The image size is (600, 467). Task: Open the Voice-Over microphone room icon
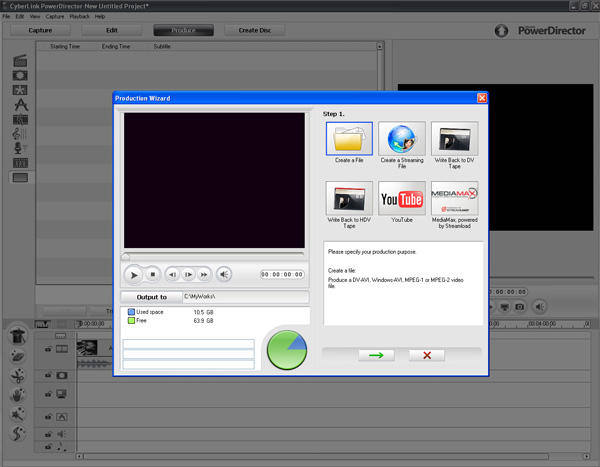pyautogui.click(x=19, y=148)
